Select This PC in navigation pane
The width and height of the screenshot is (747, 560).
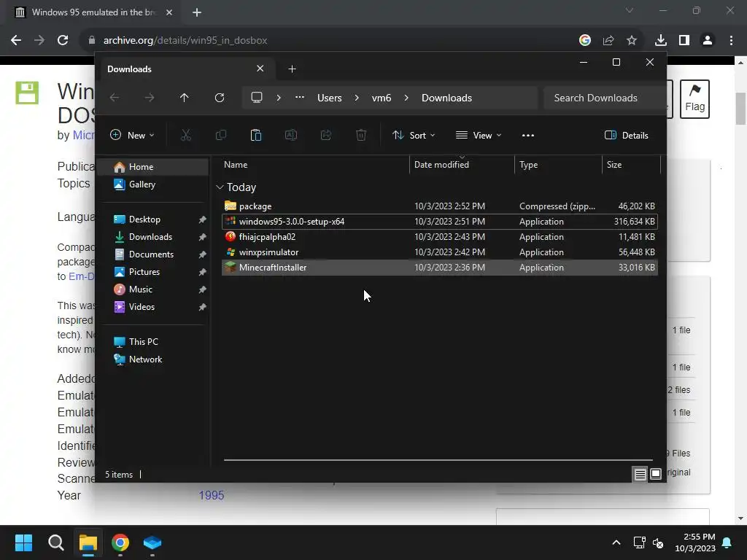153,342
